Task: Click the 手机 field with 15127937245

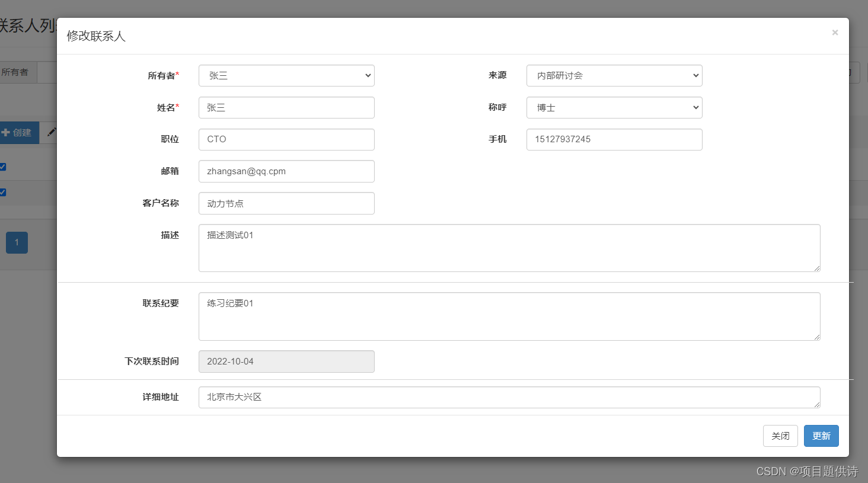Action: pos(614,139)
